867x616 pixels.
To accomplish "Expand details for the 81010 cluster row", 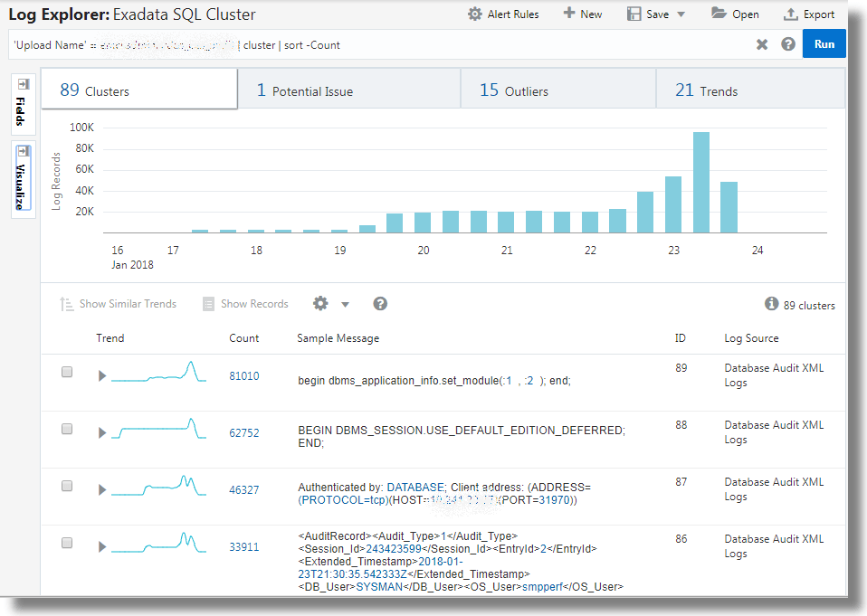I will coord(101,374).
